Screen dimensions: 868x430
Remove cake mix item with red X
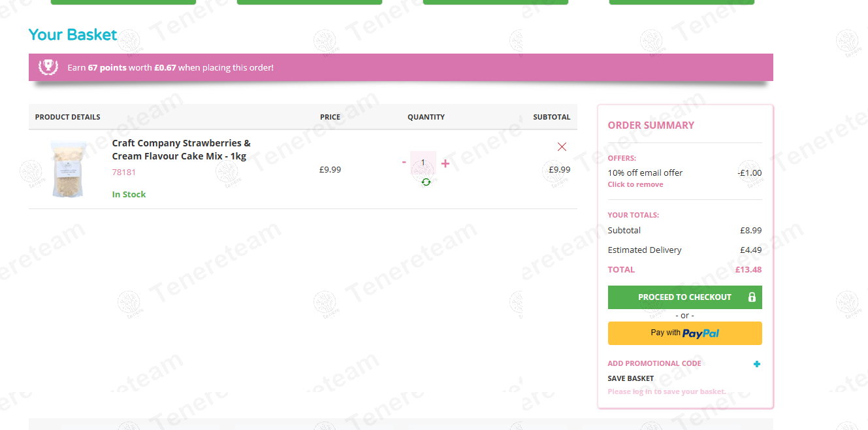pos(562,147)
